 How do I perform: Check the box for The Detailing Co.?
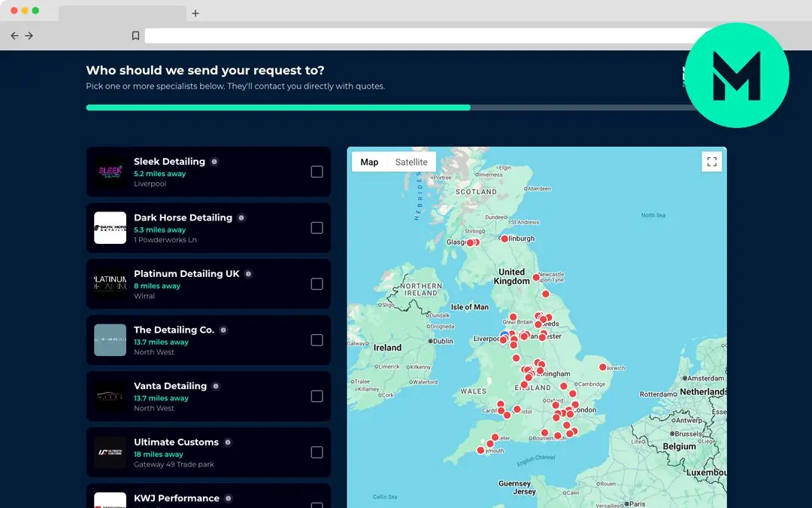(317, 340)
